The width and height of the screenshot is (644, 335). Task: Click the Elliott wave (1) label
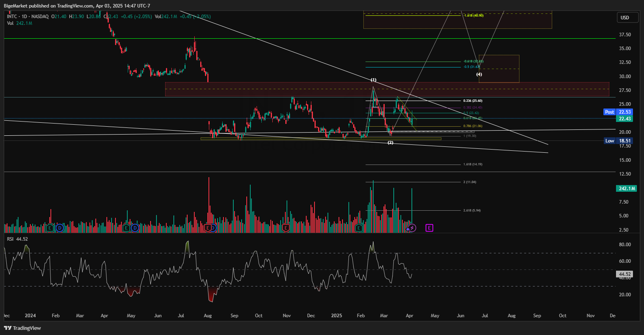(373, 80)
